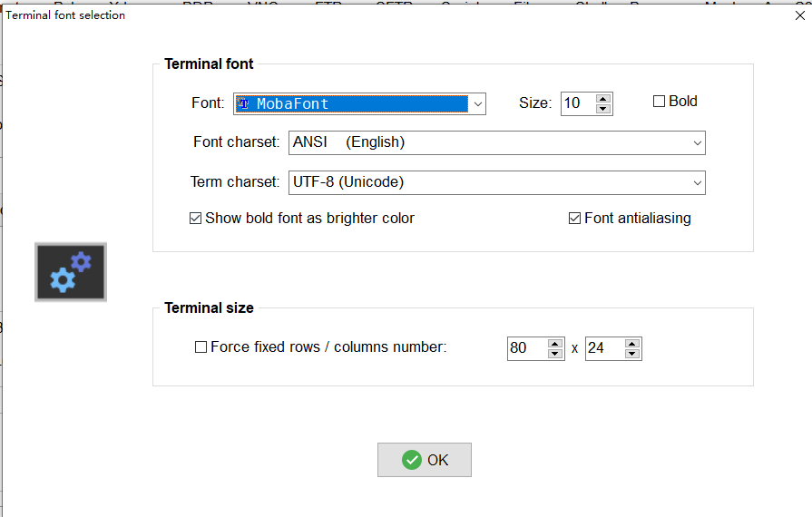The image size is (812, 517).
Task: Click the blue gears settings icon
Action: 71,272
